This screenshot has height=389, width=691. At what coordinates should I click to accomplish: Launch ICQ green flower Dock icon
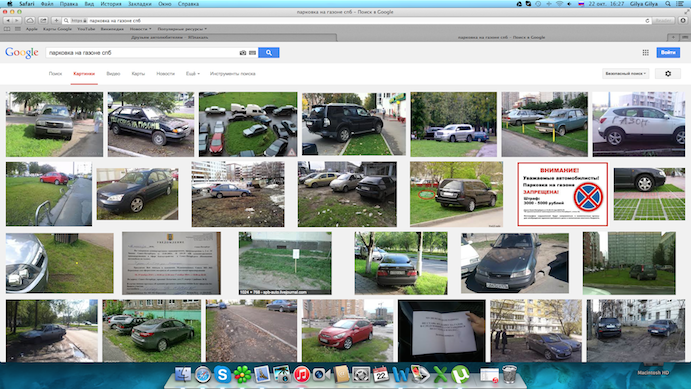click(242, 375)
